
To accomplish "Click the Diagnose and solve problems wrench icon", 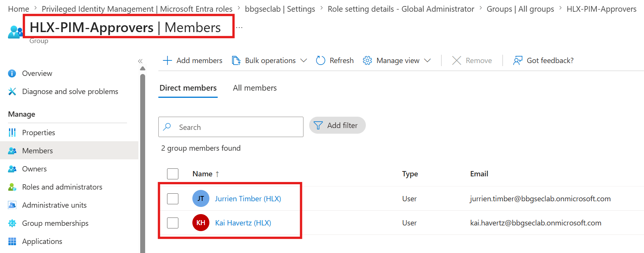I will [x=12, y=91].
